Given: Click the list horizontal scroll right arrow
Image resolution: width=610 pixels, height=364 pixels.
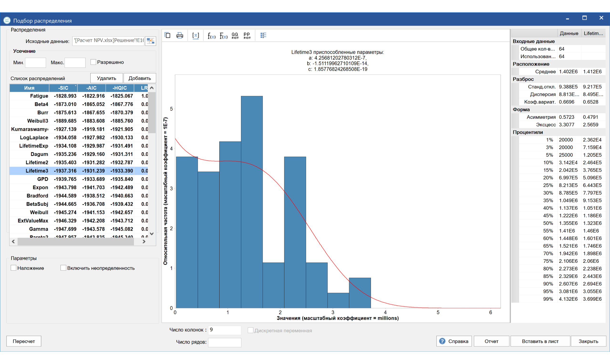Looking at the screenshot, I should point(144,242).
